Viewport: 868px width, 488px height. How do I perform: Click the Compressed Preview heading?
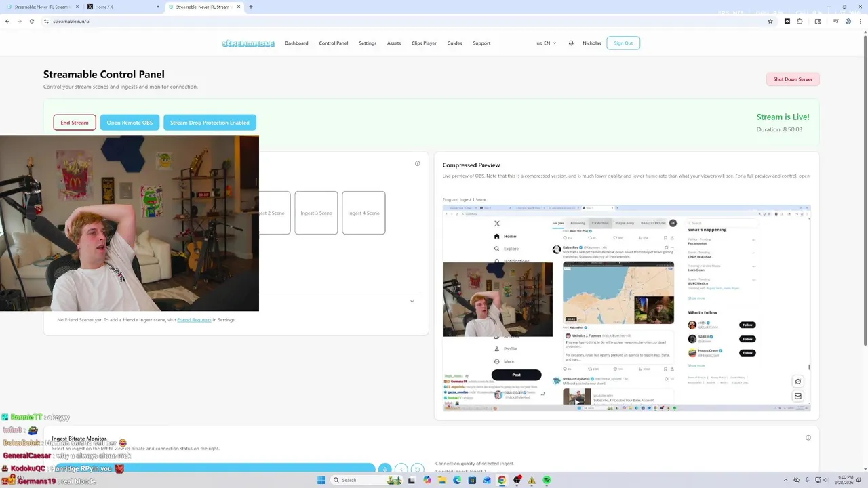point(471,165)
